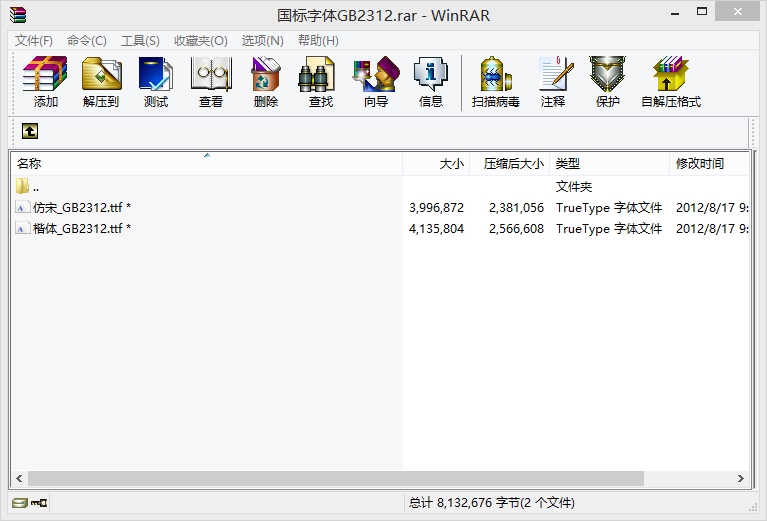Click the horizontal scrollbar left arrow
This screenshot has height=521, width=767.
click(x=19, y=478)
